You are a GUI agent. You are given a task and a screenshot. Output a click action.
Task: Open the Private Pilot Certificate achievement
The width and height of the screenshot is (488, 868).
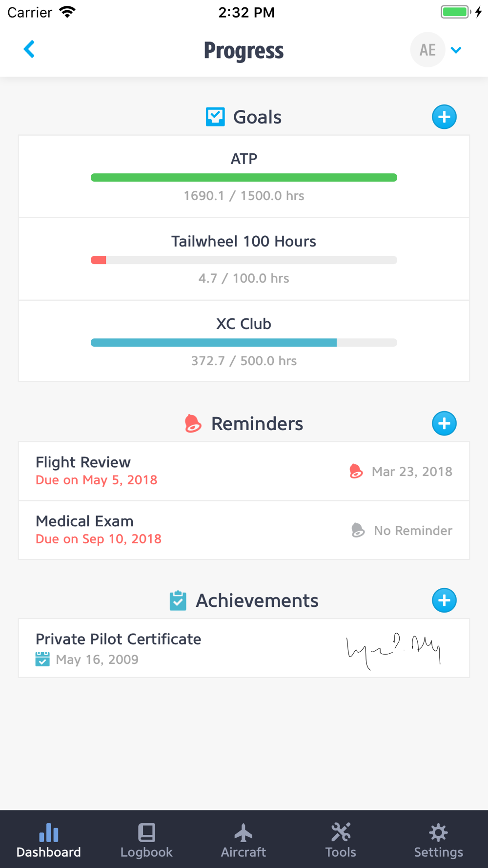click(x=119, y=639)
